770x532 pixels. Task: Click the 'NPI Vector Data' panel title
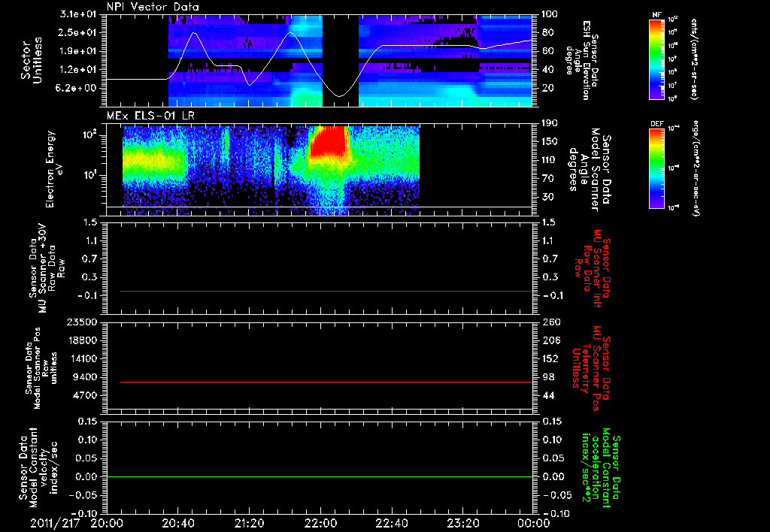[153, 7]
